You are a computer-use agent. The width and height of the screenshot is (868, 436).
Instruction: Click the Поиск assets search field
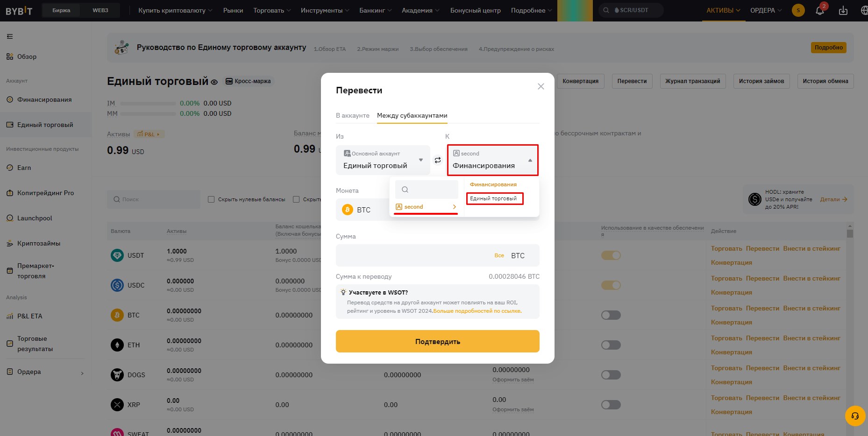click(x=154, y=199)
